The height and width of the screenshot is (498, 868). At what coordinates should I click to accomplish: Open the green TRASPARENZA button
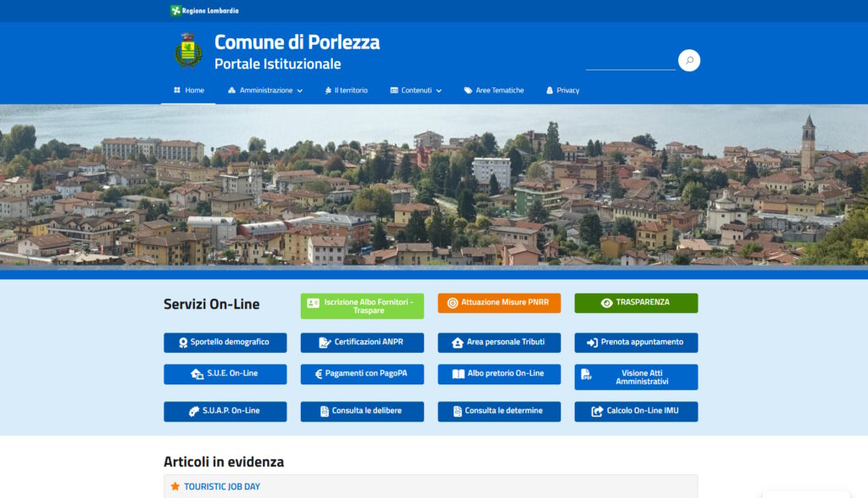(636, 303)
